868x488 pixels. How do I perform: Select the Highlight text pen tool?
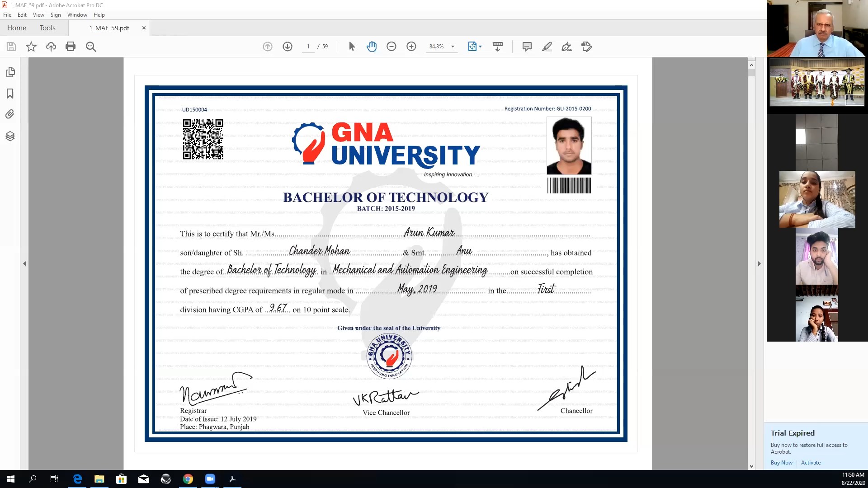click(547, 47)
